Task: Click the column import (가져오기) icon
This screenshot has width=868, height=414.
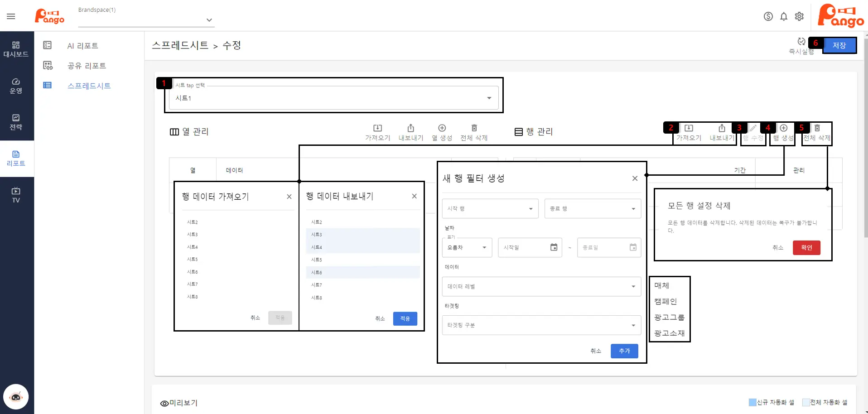Action: click(x=377, y=128)
